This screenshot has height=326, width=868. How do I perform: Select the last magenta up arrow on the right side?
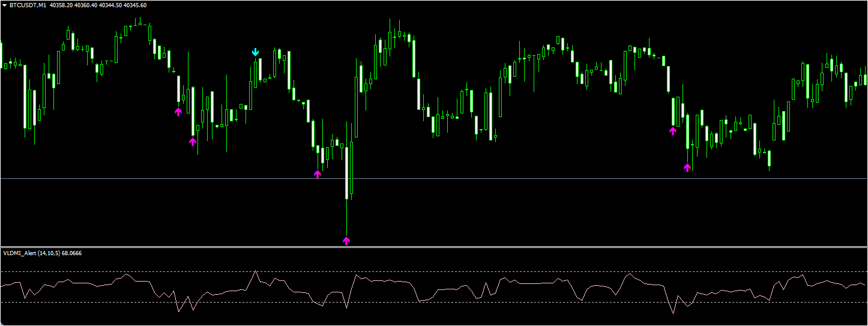tap(687, 168)
